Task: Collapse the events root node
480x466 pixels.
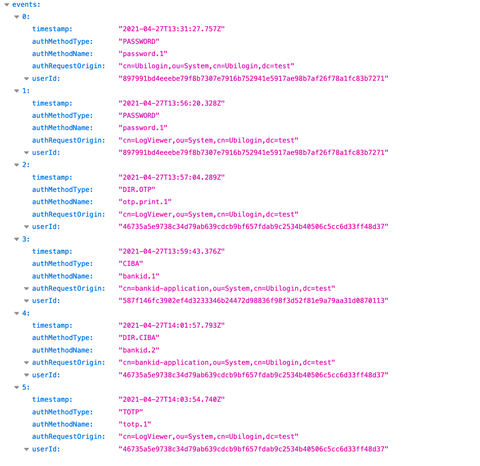Action: pyautogui.click(x=7, y=5)
